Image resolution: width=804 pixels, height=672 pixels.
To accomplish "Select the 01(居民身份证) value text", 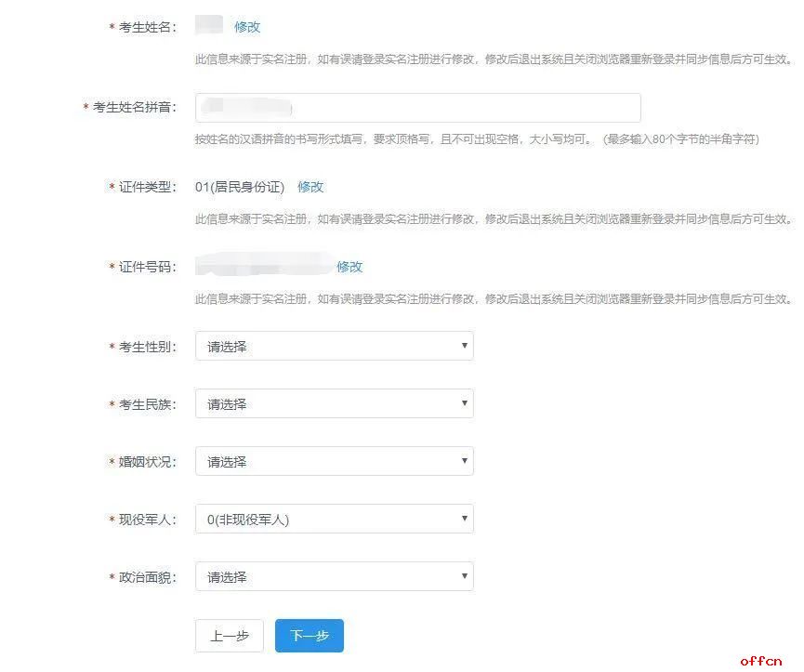I will pos(240,187).
